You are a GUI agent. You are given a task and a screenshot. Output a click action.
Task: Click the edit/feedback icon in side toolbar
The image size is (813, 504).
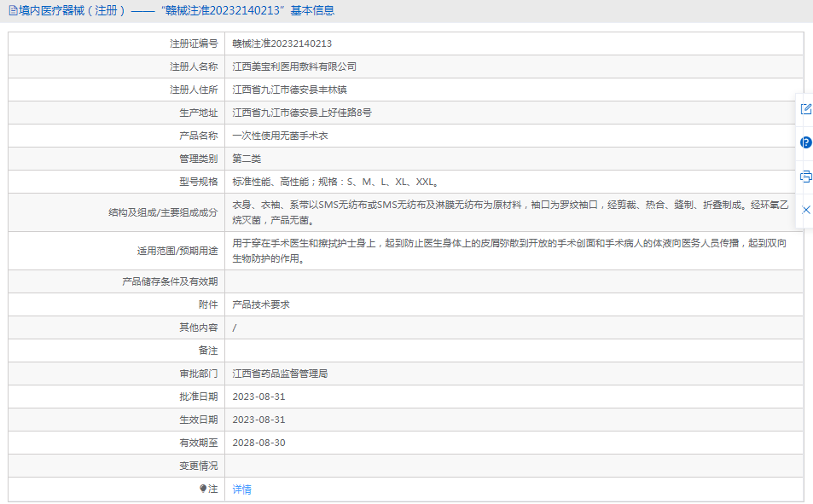(805, 109)
